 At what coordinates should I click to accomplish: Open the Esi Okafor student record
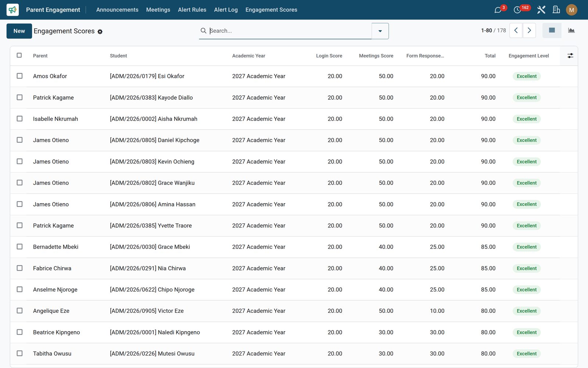point(147,76)
